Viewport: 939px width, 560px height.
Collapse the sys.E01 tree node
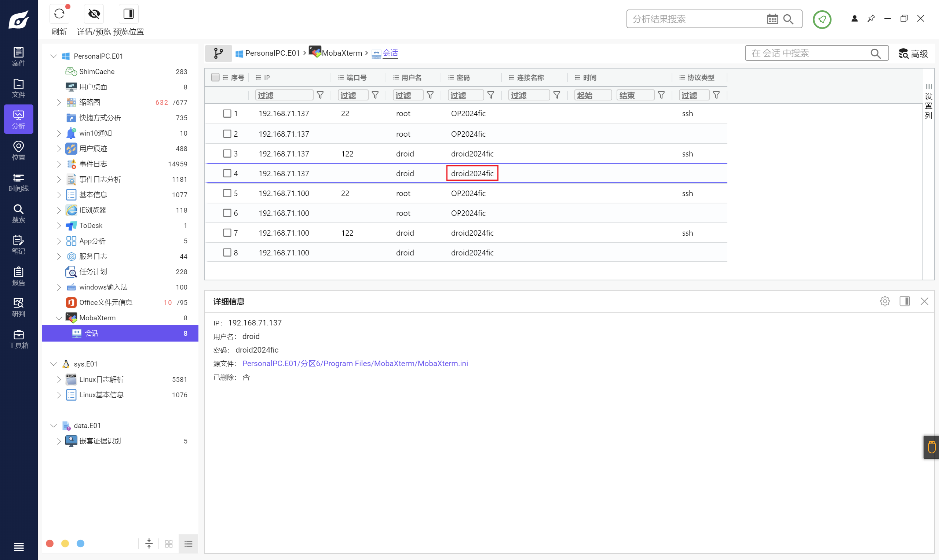coord(54,364)
